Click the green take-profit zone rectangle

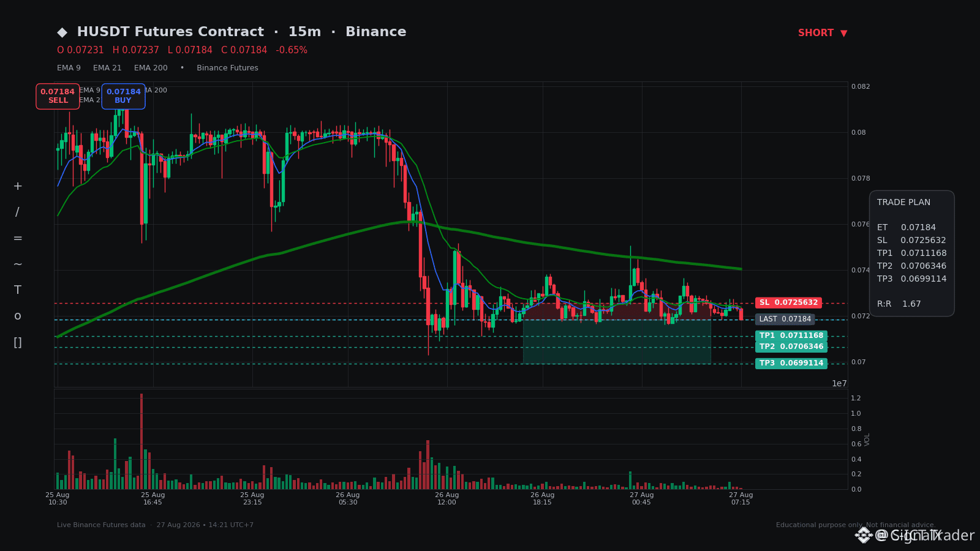617,342
